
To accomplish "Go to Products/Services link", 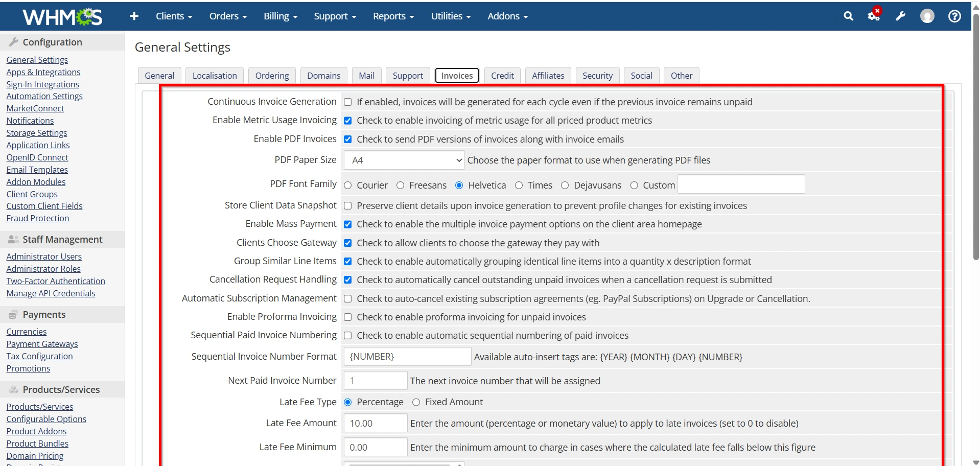I will [40, 407].
